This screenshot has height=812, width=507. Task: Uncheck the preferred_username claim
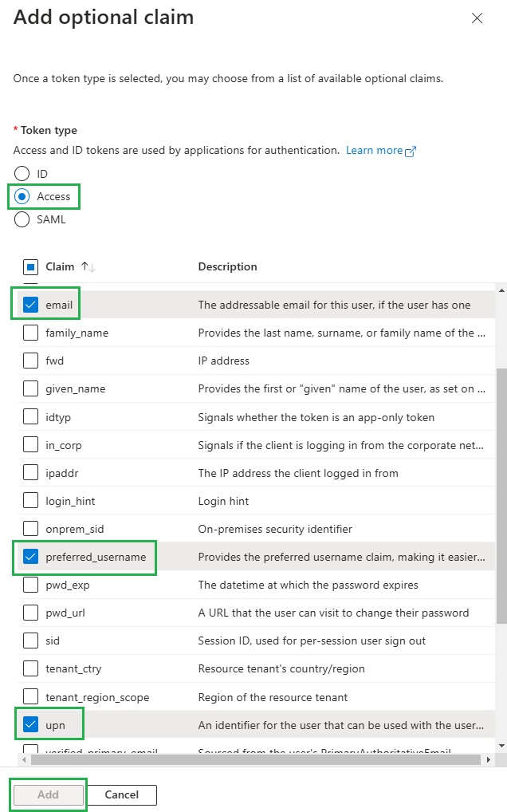(30, 556)
